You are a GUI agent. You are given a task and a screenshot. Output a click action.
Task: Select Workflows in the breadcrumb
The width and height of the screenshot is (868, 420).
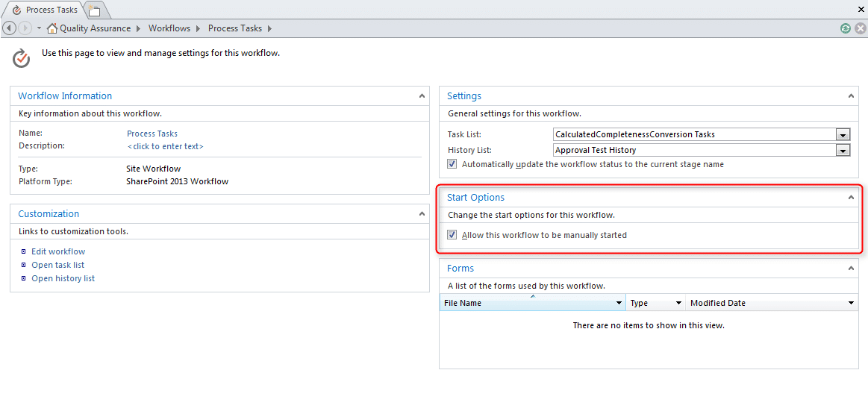[169, 28]
